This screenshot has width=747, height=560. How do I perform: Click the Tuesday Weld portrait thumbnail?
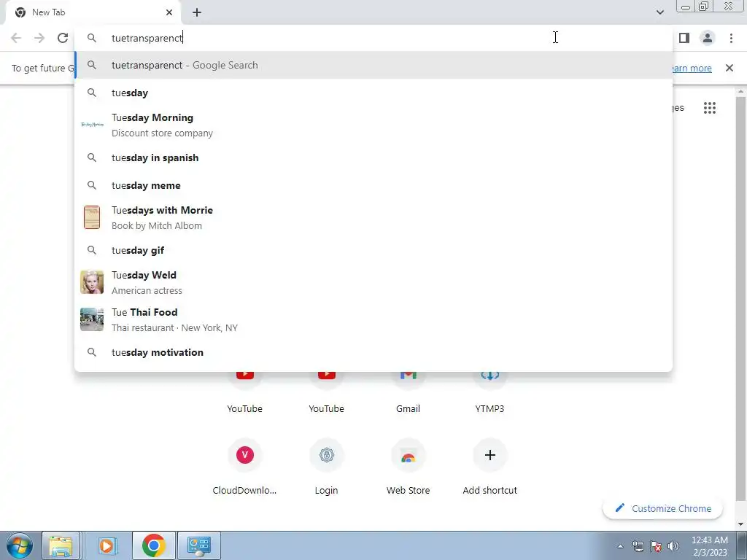click(x=92, y=282)
